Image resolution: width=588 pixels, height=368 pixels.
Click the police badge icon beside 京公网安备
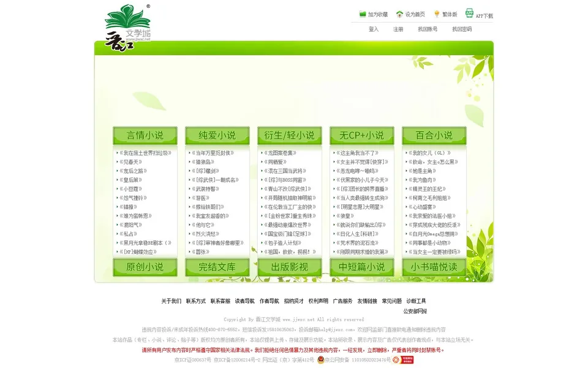click(x=320, y=359)
